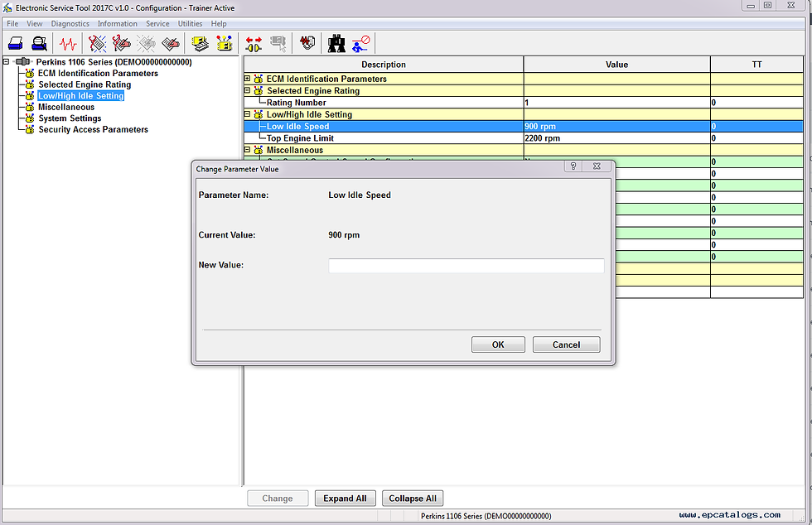Click the binoculars Find icon

pyautogui.click(x=336, y=44)
